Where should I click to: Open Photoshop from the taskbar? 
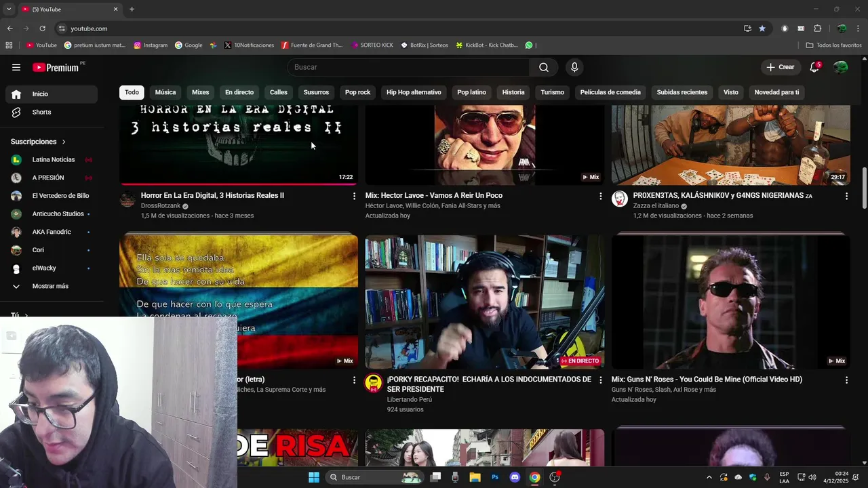click(495, 477)
